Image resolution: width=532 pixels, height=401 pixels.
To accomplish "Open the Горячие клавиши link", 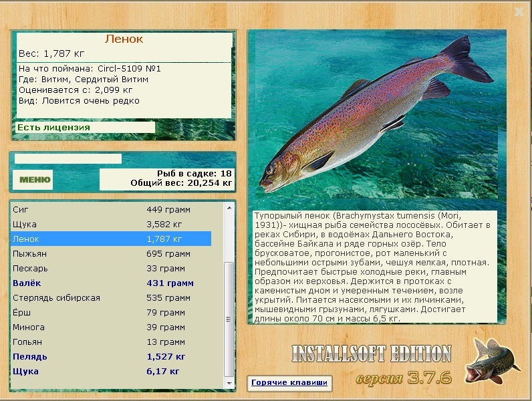I will [289, 383].
